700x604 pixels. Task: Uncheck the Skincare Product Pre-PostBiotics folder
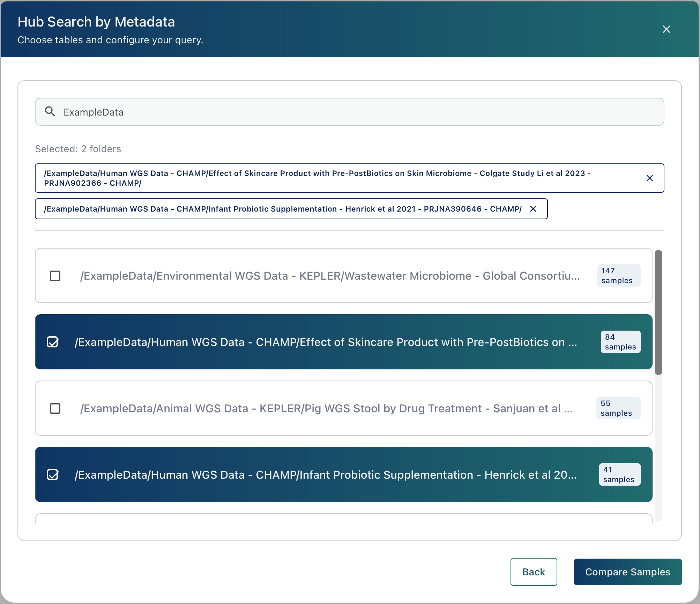(x=53, y=342)
